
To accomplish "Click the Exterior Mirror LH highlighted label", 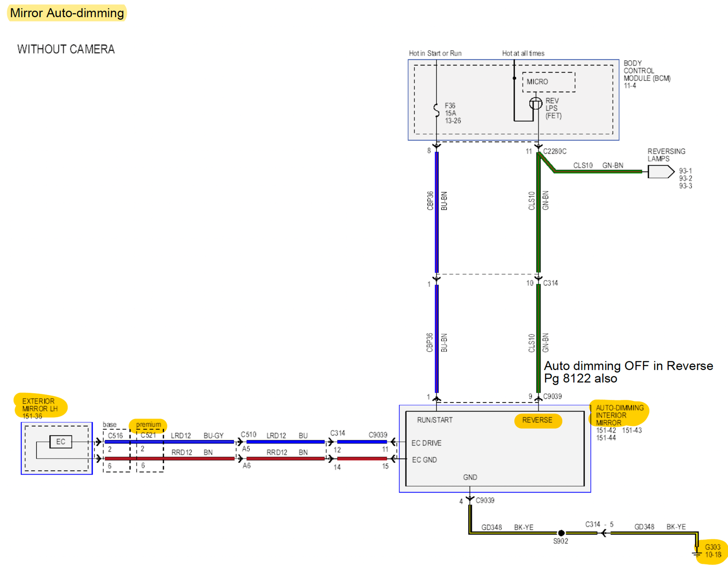I will [40, 406].
